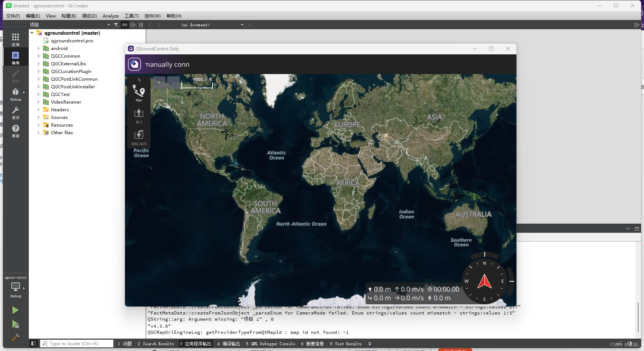Expand the Headers folder
Screen dimensions: 644x351
point(38,109)
